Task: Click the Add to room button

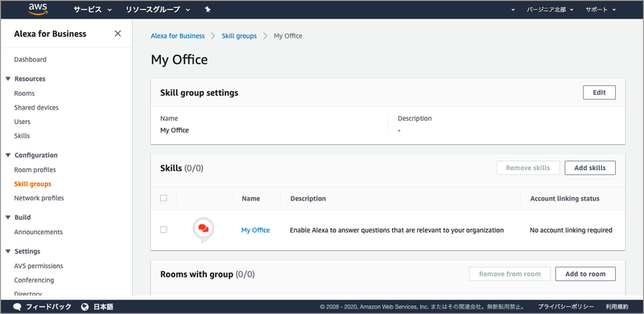Action: tap(585, 274)
